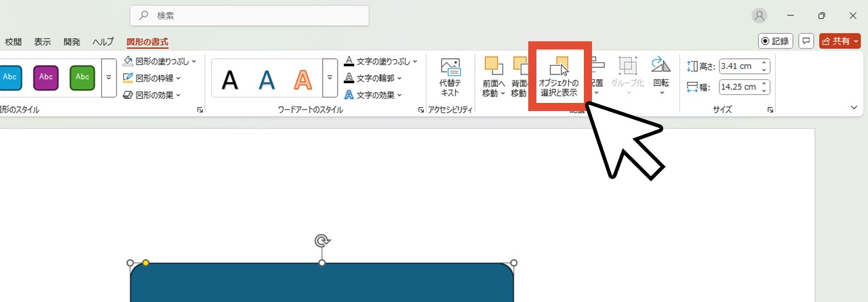Image resolution: width=868 pixels, height=302 pixels.
Task: Click the search box in title bar
Action: point(250,16)
